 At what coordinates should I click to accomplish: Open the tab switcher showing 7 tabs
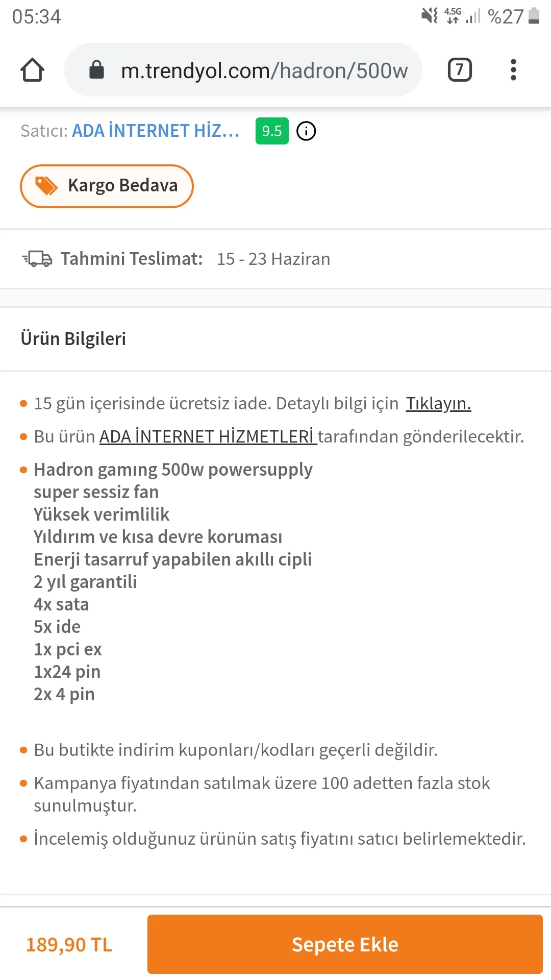pyautogui.click(x=459, y=70)
